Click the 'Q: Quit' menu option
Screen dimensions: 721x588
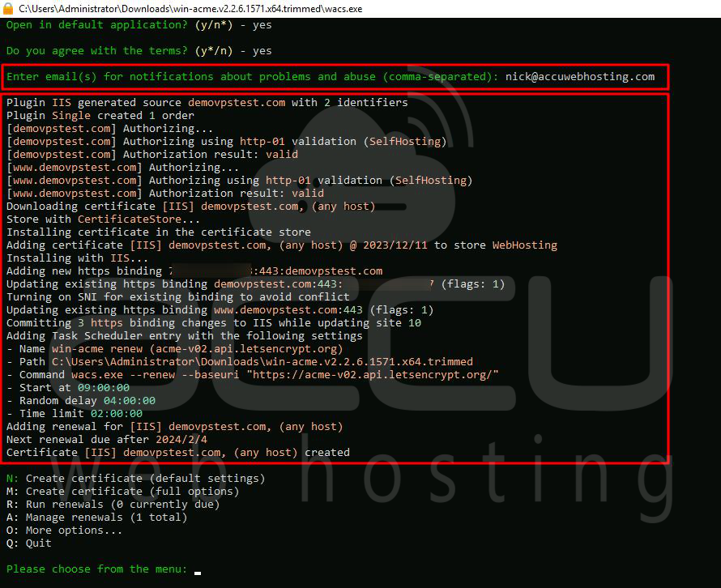point(28,543)
